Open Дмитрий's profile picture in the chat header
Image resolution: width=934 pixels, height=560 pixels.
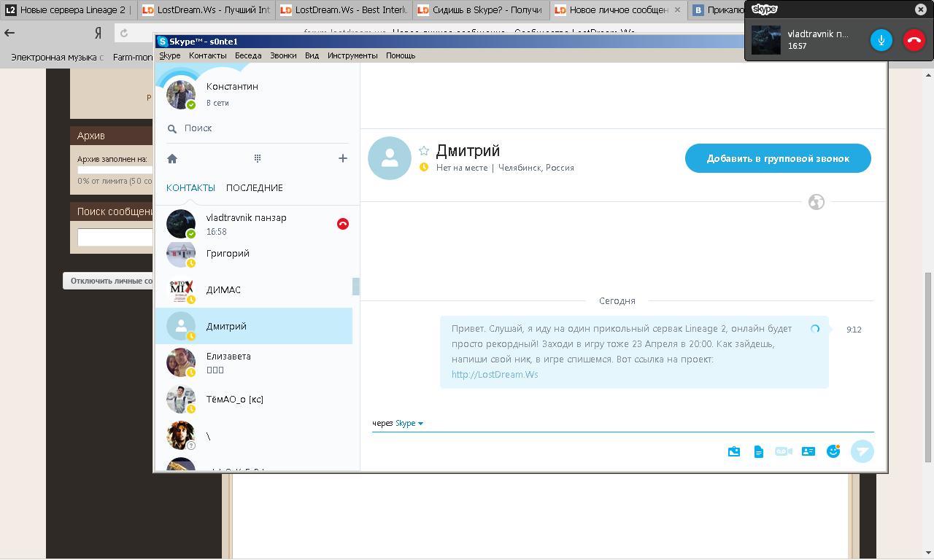[390, 158]
